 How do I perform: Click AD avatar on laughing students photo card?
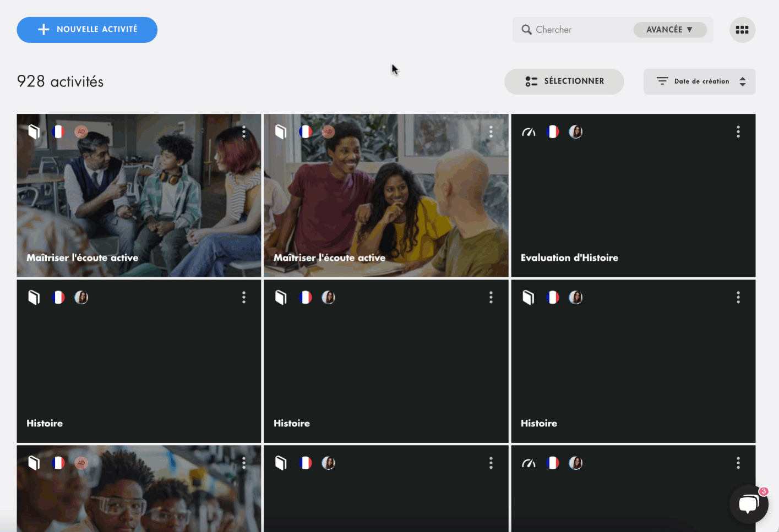pyautogui.click(x=329, y=132)
